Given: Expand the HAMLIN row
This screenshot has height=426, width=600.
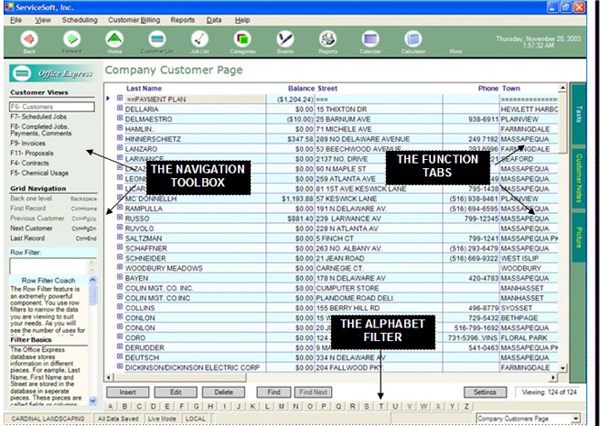Looking at the screenshot, I should [120, 128].
